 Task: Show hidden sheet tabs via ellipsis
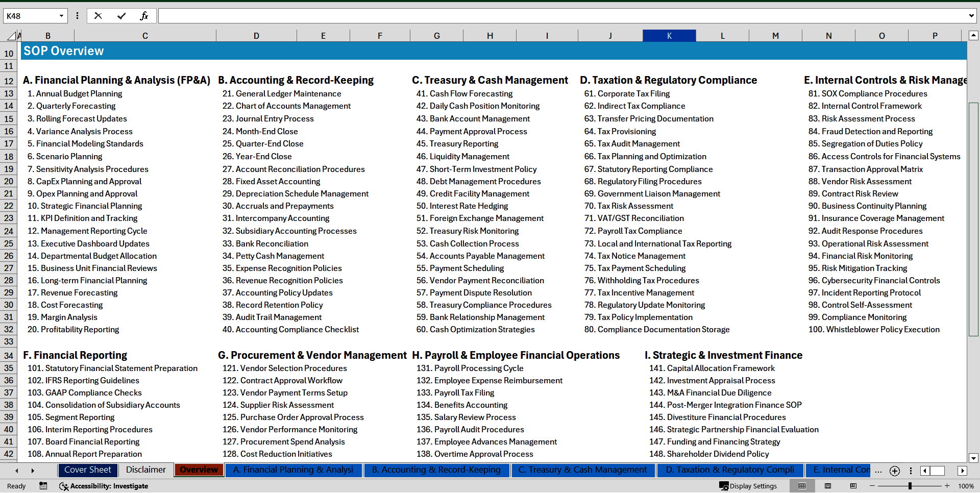tap(878, 471)
